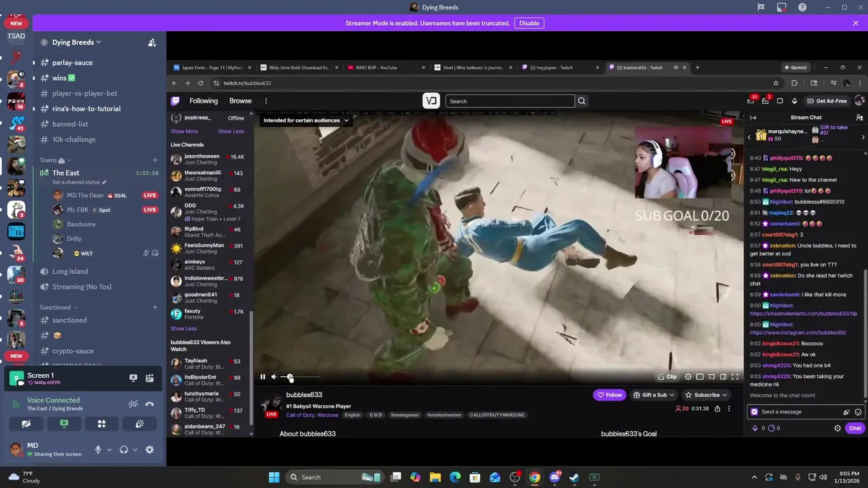The width and height of the screenshot is (868, 488).
Task: Open headphone output options arrow
Action: click(x=135, y=449)
